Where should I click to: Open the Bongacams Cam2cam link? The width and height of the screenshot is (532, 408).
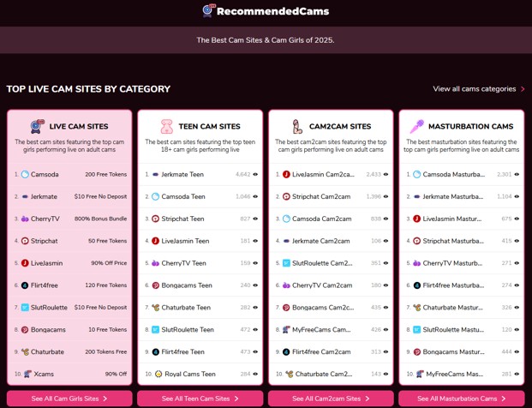pos(323,308)
